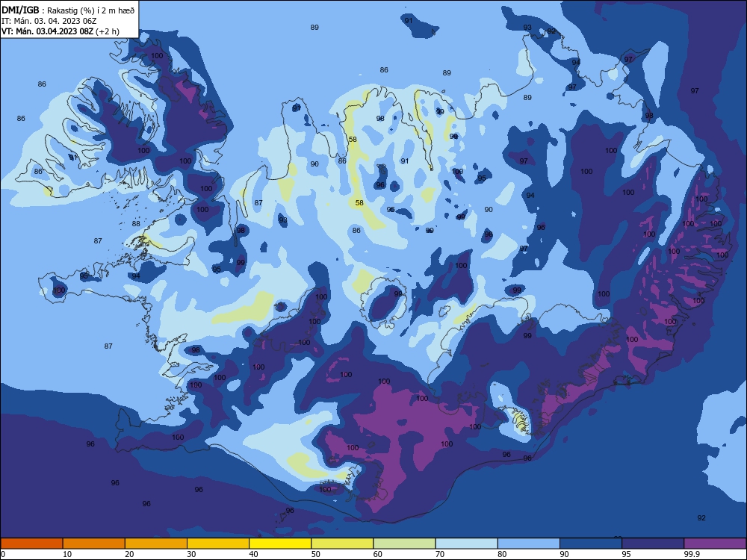Click the '99.9' legend scale label
Image resolution: width=747 pixels, height=560 pixels.
[692, 554]
